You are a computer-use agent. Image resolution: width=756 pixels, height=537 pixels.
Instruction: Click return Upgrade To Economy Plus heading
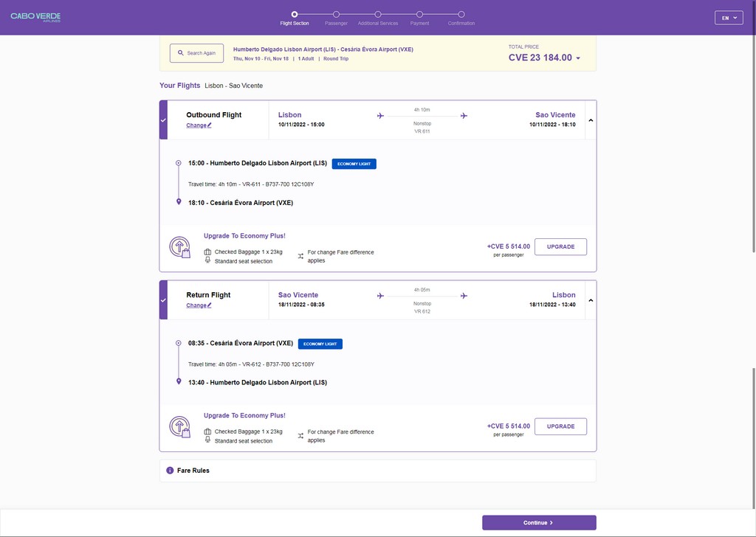[x=244, y=415]
